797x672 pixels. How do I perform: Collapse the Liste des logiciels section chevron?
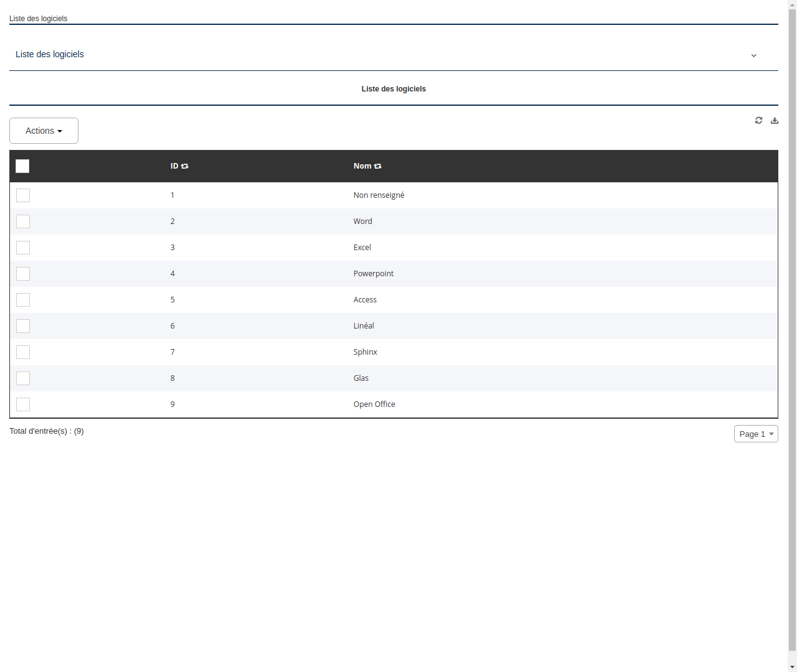(753, 55)
